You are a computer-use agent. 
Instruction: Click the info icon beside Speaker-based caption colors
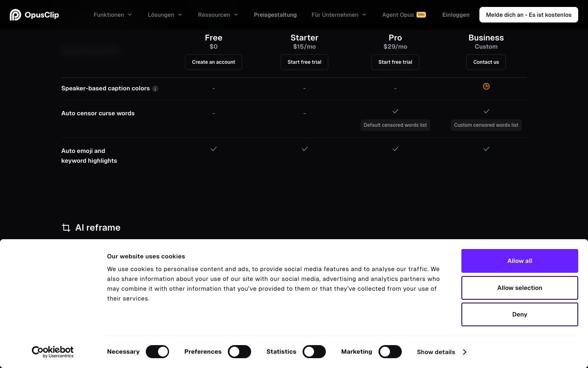pos(155,89)
